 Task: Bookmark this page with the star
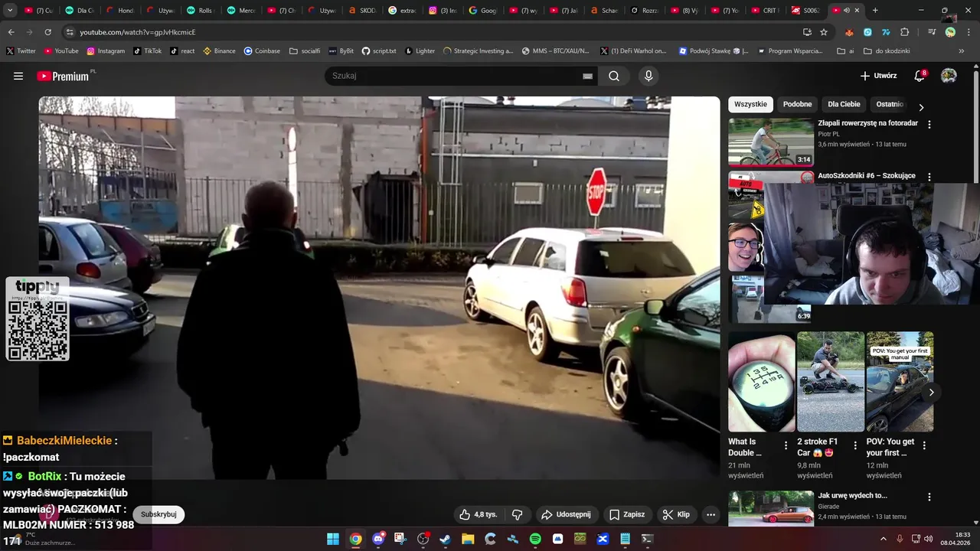click(824, 32)
